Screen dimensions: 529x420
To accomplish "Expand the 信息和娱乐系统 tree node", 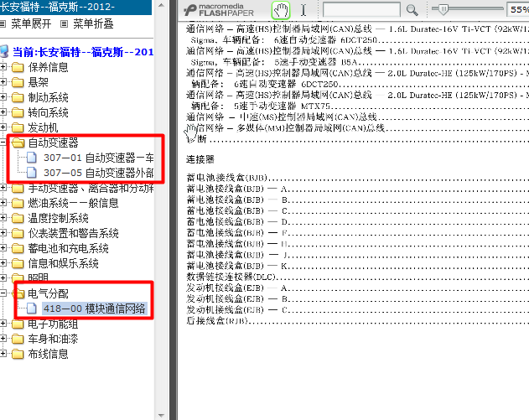I will click(3, 263).
